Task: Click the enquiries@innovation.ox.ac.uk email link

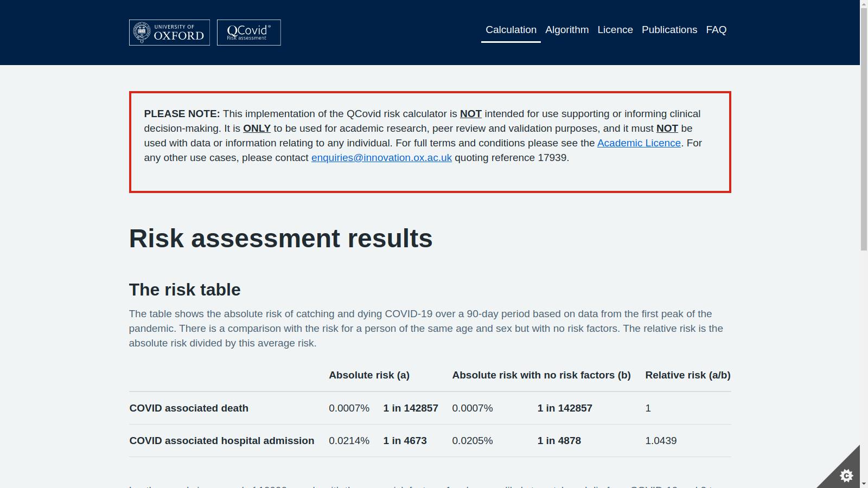Action: pos(381,158)
